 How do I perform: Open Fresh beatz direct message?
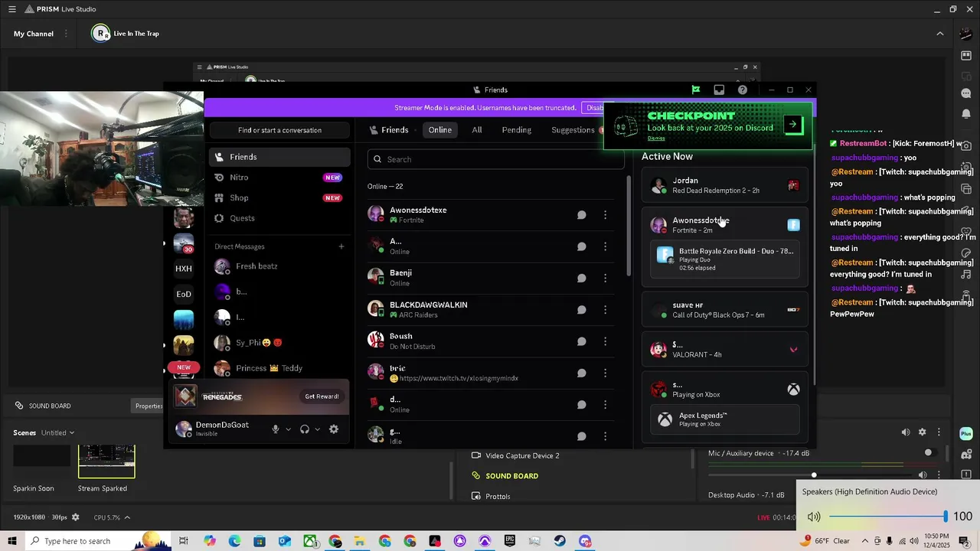[279, 266]
